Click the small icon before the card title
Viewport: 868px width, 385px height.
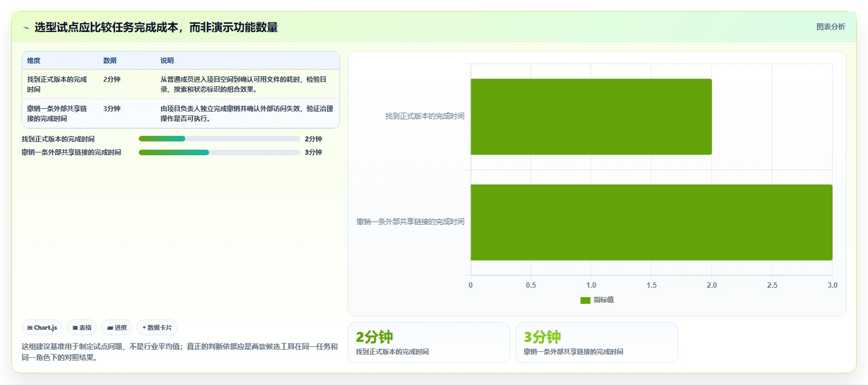26,28
